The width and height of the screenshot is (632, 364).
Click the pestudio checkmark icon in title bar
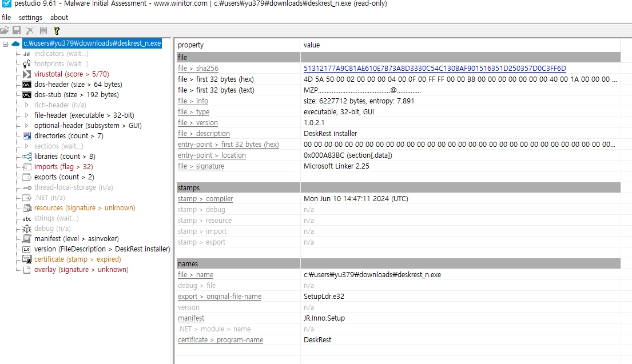(7, 3)
